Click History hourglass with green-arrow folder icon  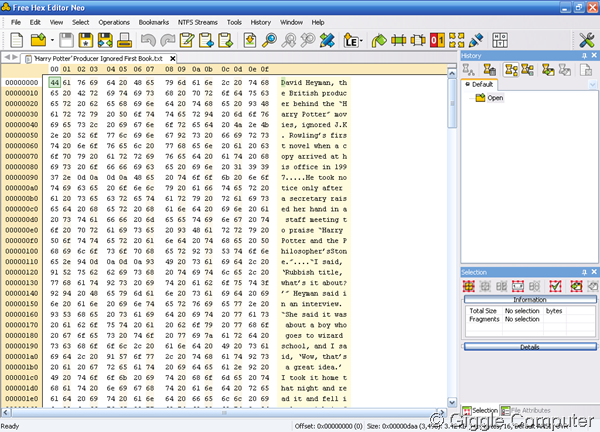(548, 70)
